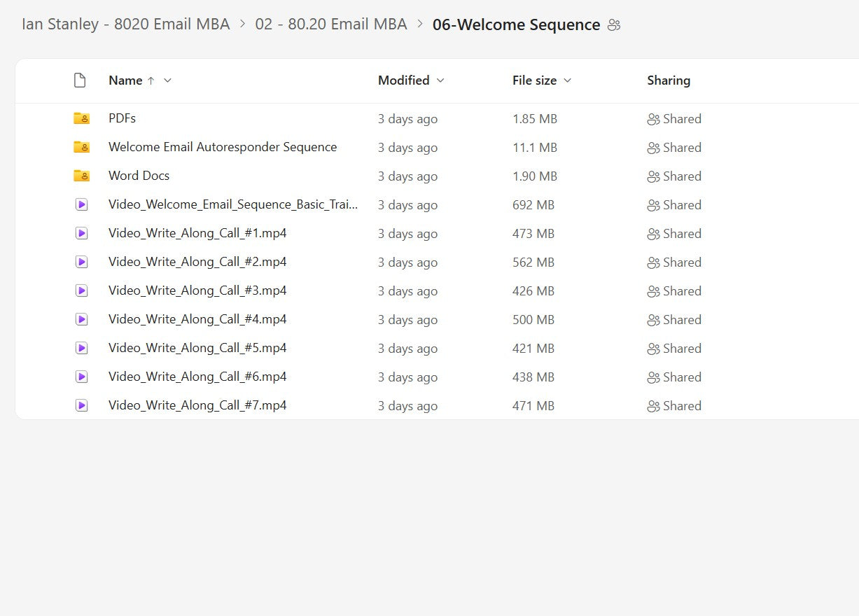Open Video_Write_Along_Call_#3.mp4 file name
This screenshot has height=616, width=859.
tap(197, 290)
